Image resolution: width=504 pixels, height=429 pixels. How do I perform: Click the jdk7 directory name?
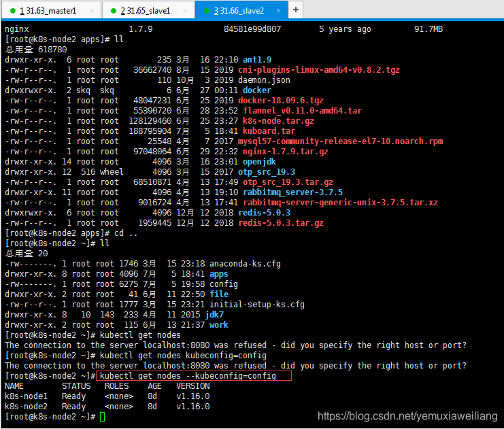[x=214, y=315]
